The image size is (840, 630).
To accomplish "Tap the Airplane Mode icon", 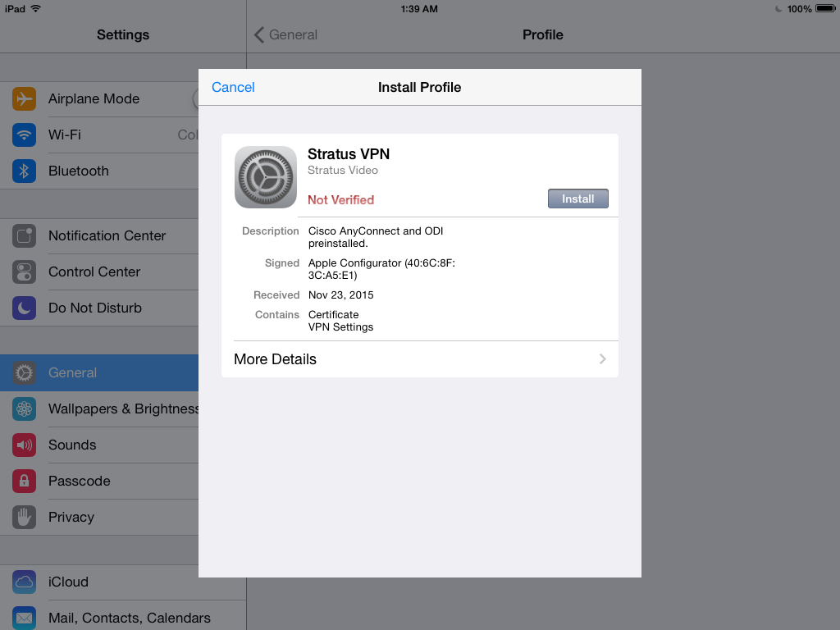I will (x=24, y=99).
